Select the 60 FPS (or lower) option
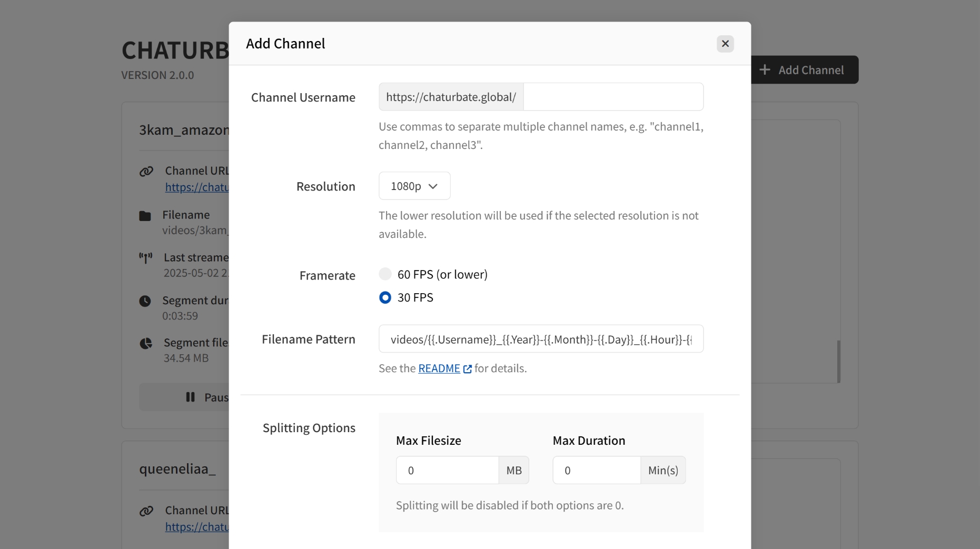Image resolution: width=980 pixels, height=549 pixels. (385, 274)
